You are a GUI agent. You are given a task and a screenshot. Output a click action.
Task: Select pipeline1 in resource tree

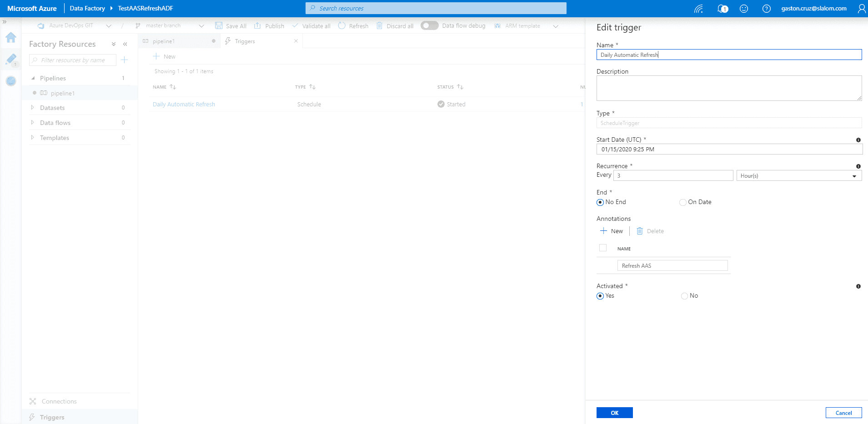63,93
